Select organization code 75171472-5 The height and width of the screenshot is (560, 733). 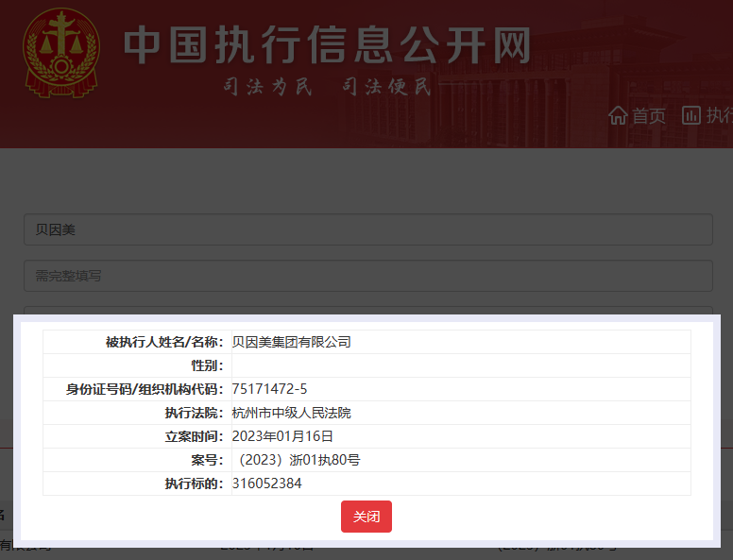pos(270,389)
